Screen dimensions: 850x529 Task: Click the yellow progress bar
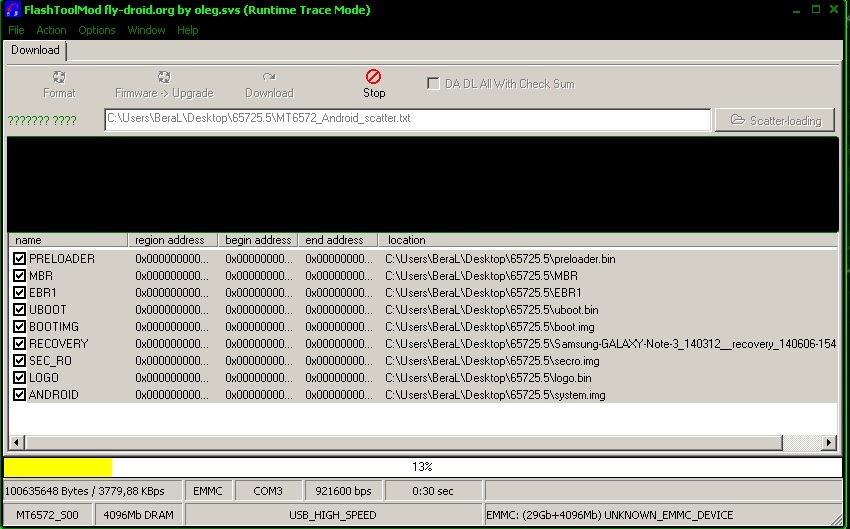coord(58,467)
